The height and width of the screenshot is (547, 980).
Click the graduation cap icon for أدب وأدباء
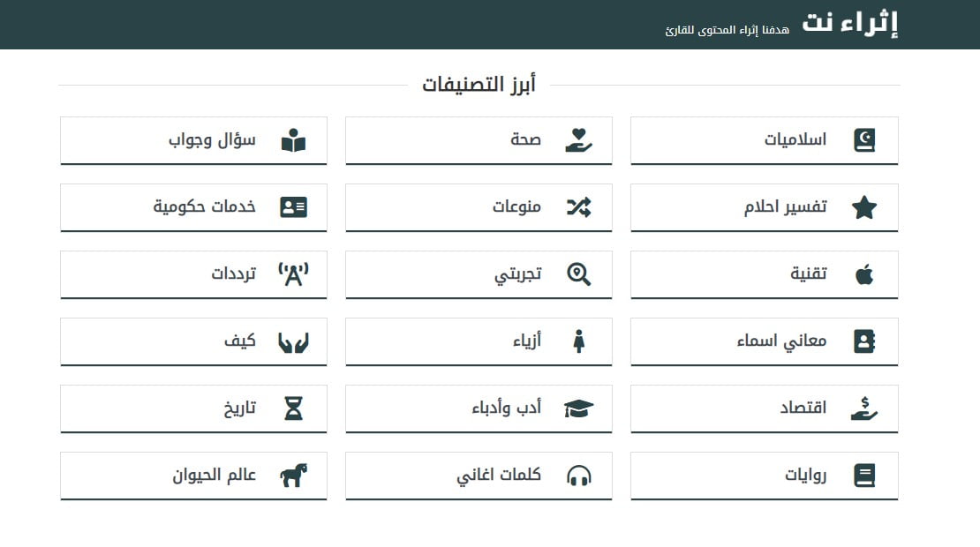coord(579,408)
